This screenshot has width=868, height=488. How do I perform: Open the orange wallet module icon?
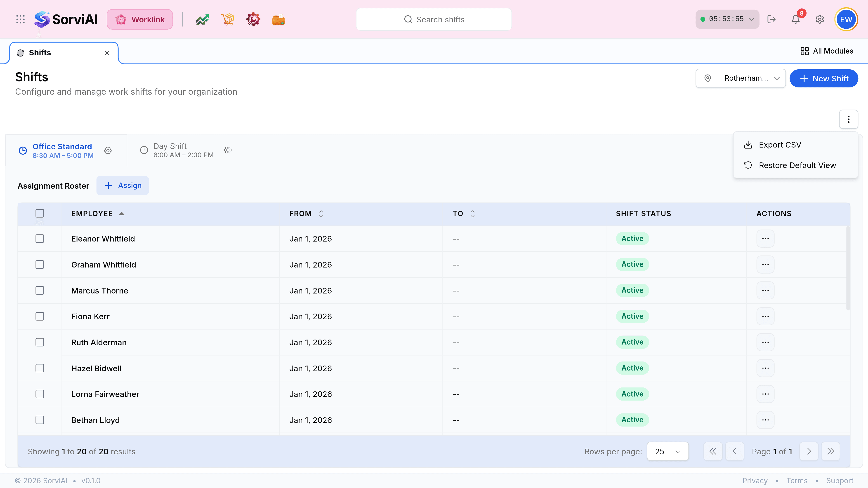[278, 19]
